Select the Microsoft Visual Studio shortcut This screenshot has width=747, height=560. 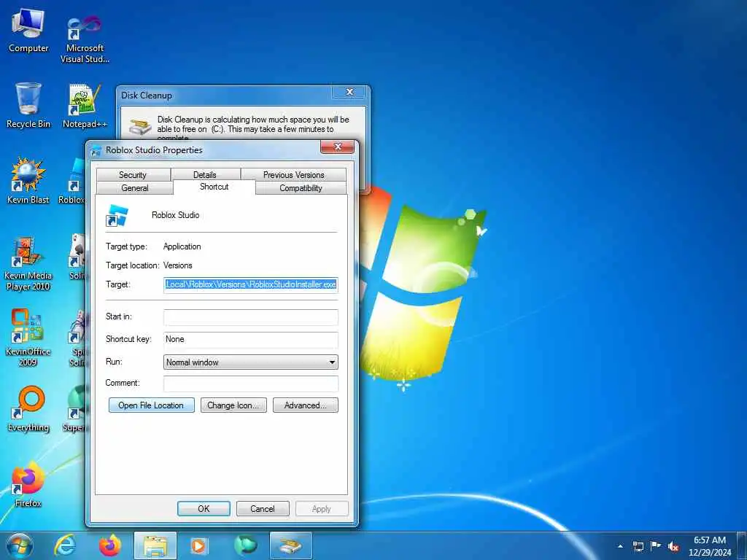(85, 38)
